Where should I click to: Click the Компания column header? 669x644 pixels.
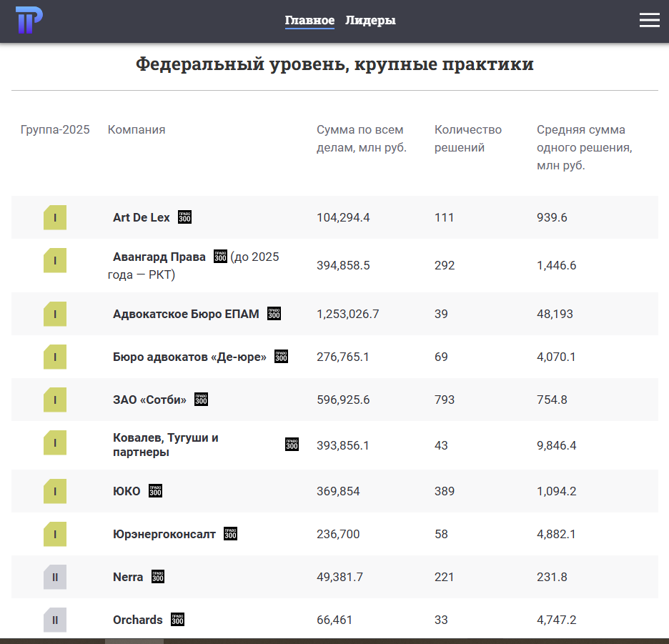137,130
